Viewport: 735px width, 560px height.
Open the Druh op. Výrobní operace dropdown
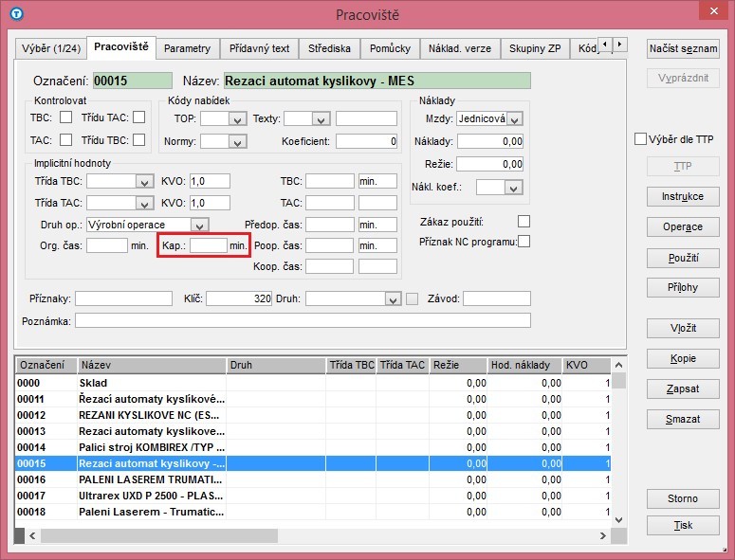(x=200, y=226)
